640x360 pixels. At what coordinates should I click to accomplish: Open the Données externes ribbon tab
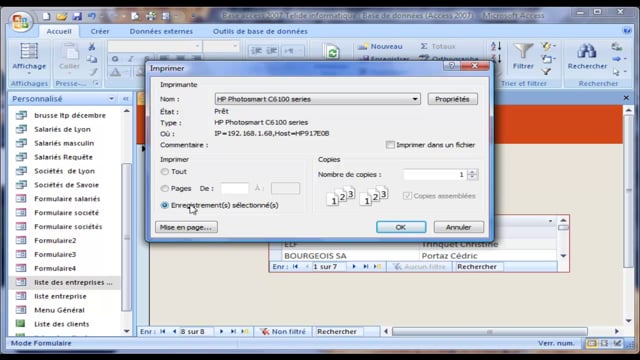(x=161, y=31)
